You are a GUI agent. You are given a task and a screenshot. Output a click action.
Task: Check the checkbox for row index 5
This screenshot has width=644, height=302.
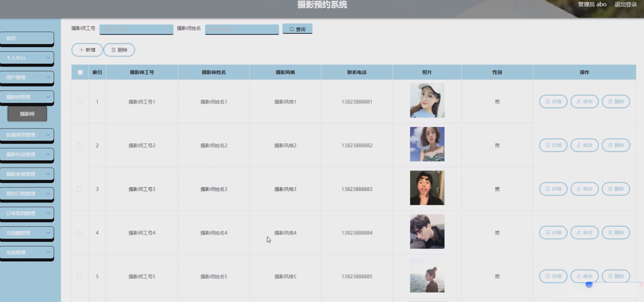click(79, 276)
